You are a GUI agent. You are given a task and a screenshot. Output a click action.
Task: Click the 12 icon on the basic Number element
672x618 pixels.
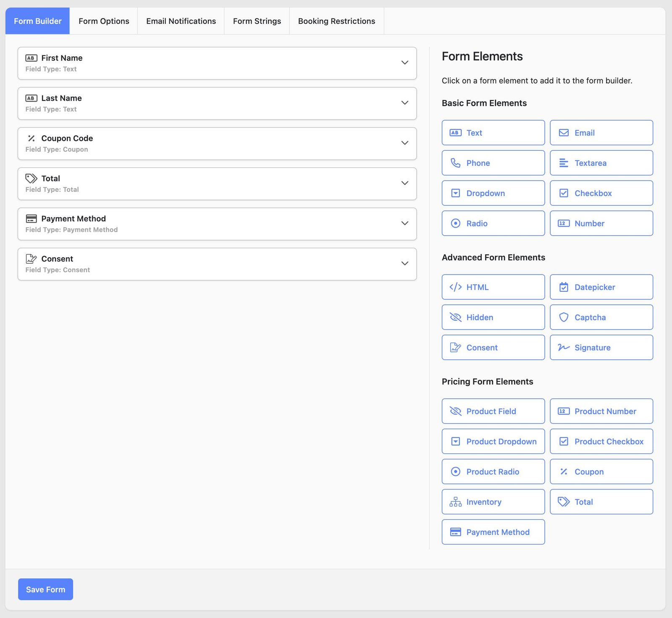tap(564, 223)
